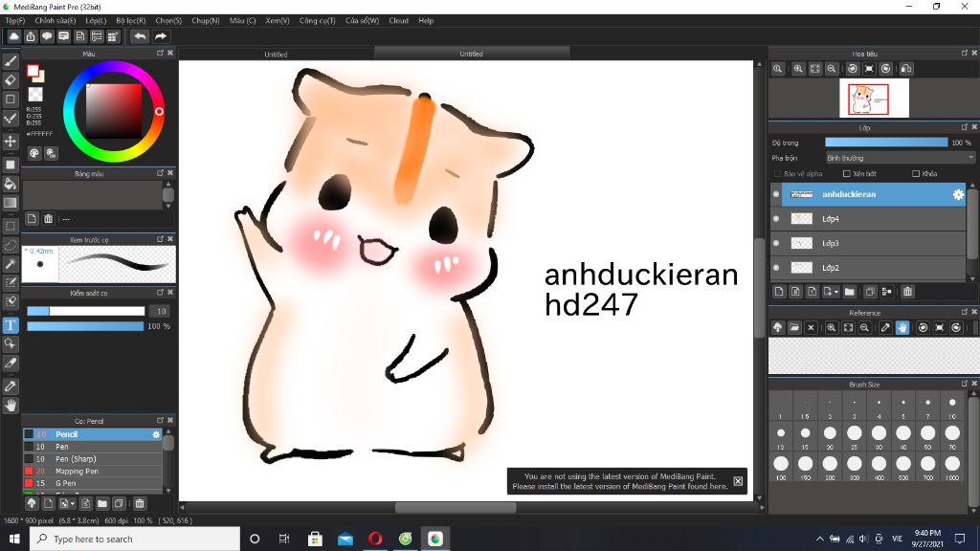Image resolution: width=980 pixels, height=551 pixels.
Task: Open Opera browser from taskbar
Action: tap(375, 539)
